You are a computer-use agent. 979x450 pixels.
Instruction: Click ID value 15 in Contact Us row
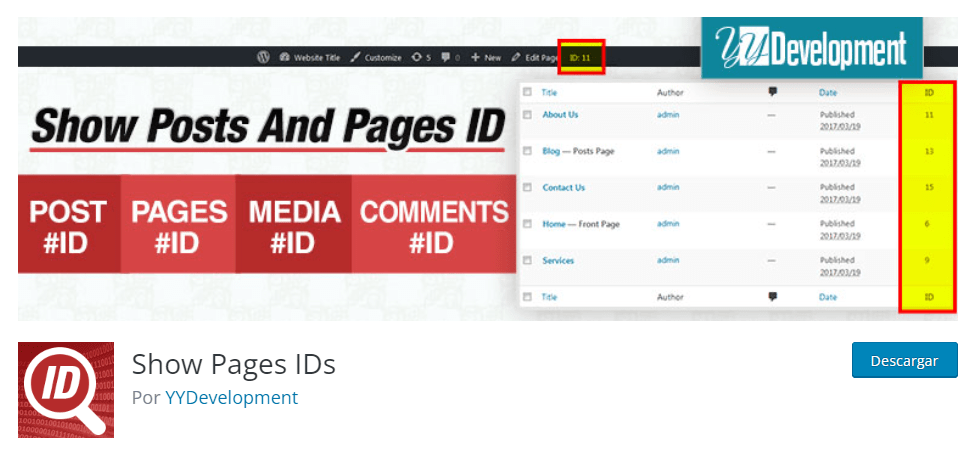click(929, 188)
